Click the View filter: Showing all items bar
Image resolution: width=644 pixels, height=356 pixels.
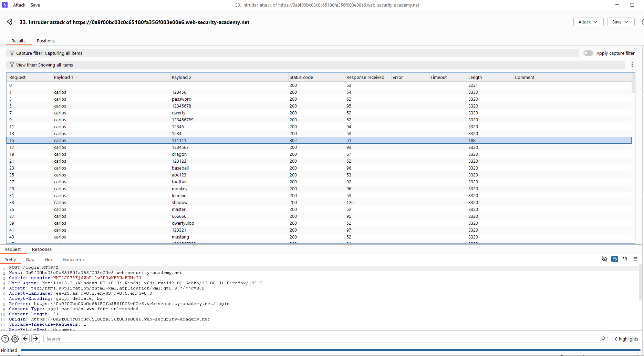point(315,65)
